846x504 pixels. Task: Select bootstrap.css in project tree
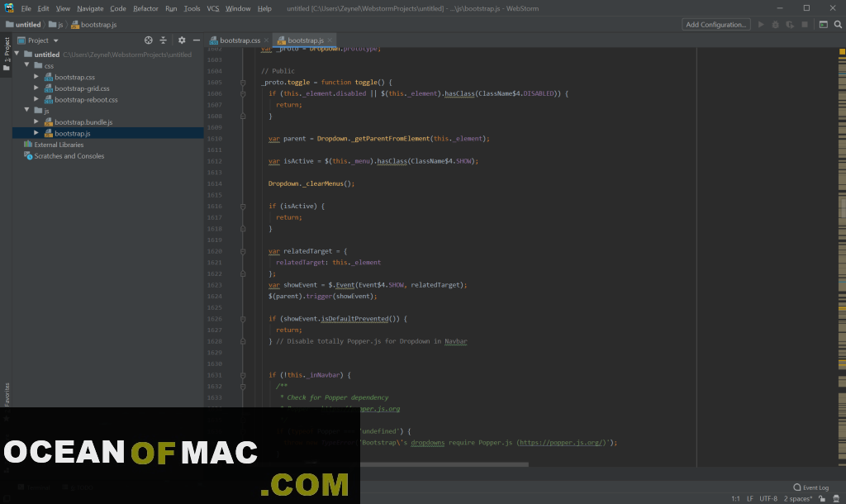click(x=74, y=77)
